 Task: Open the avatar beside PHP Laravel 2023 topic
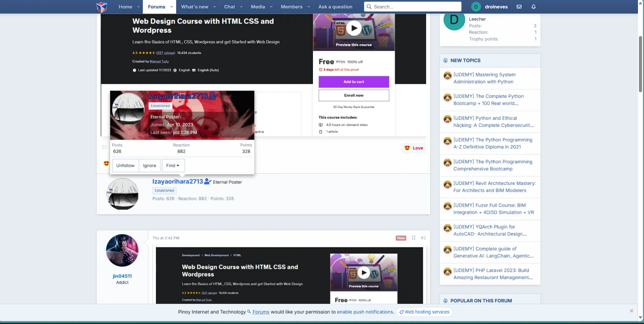447,272
